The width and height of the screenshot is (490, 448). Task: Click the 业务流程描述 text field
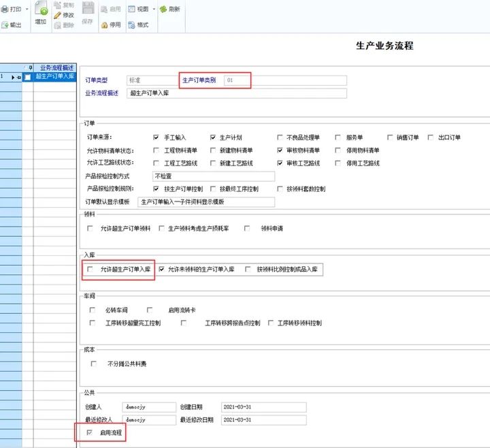point(236,94)
